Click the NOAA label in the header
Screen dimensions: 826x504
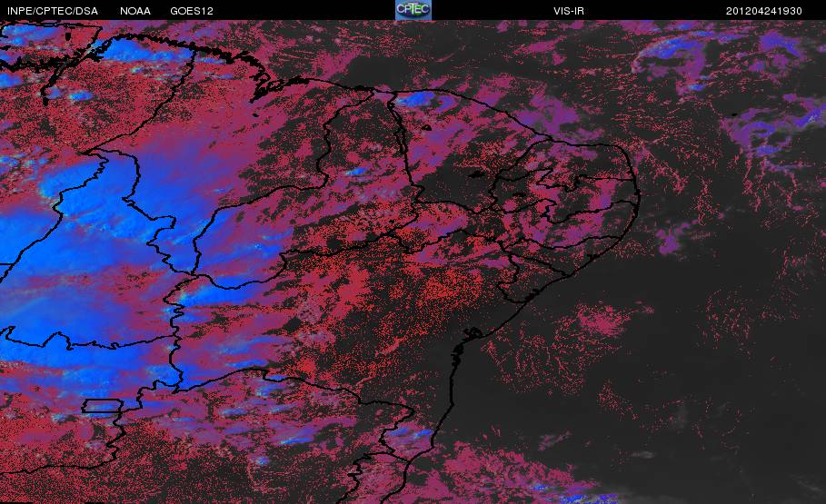click(135, 11)
